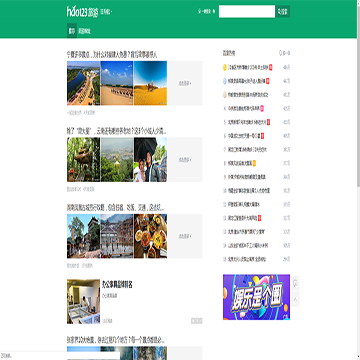Open the aerial river and road photo
This screenshot has height=360, width=360.
83,83
